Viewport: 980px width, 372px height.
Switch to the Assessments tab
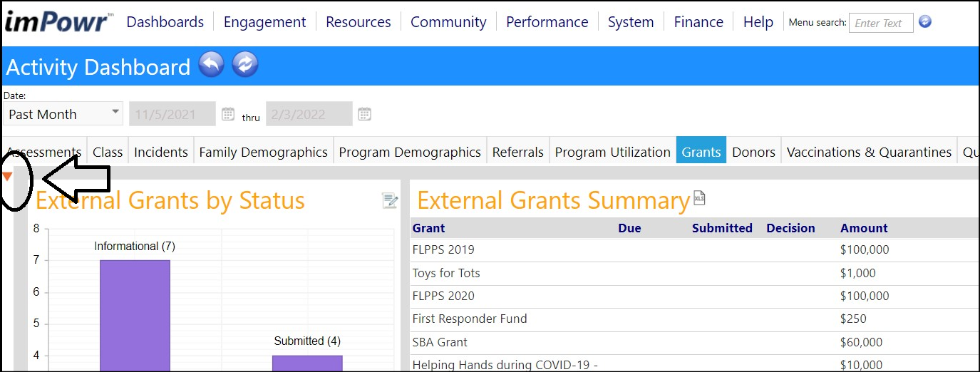(x=44, y=152)
